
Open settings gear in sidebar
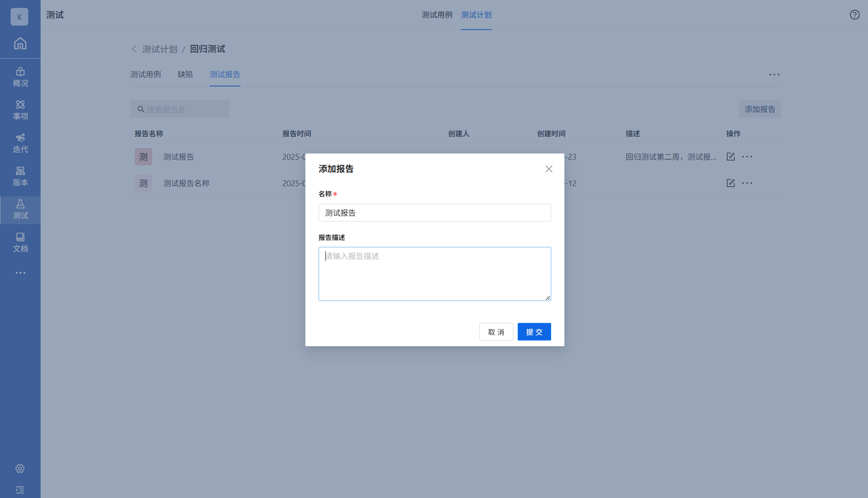tap(20, 468)
